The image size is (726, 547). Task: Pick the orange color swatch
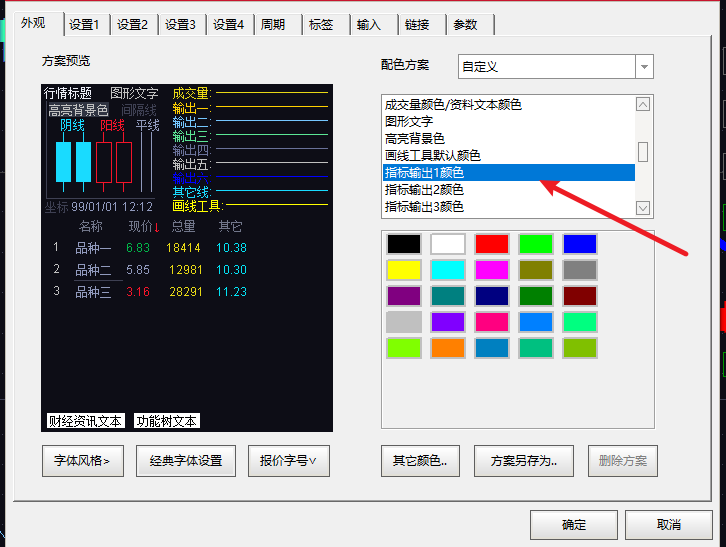[448, 348]
